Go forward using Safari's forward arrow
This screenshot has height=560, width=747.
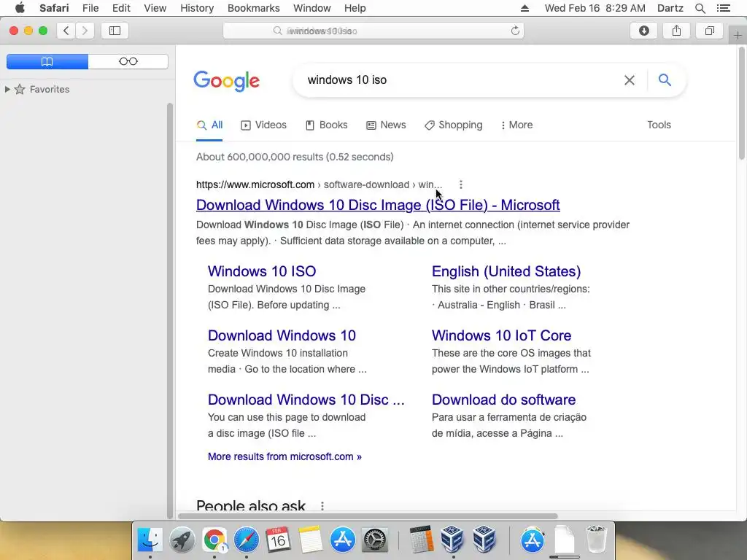(85, 31)
